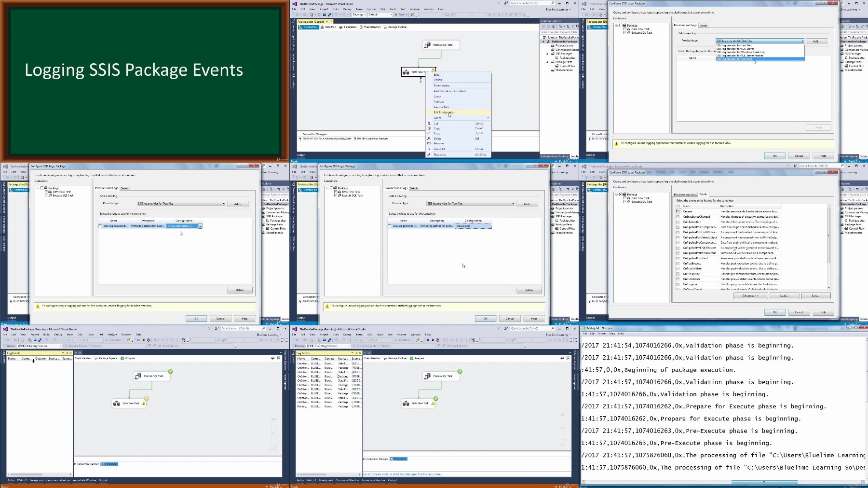Click the Save All toolbar icon in the context-menu frame

[328, 14]
